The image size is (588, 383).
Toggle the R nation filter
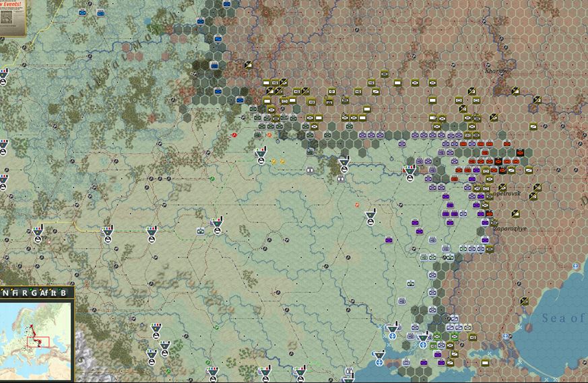25,293
